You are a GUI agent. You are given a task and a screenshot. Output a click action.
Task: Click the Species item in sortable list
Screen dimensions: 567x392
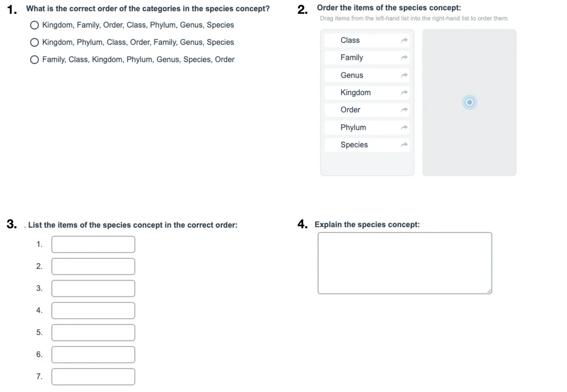click(x=367, y=145)
